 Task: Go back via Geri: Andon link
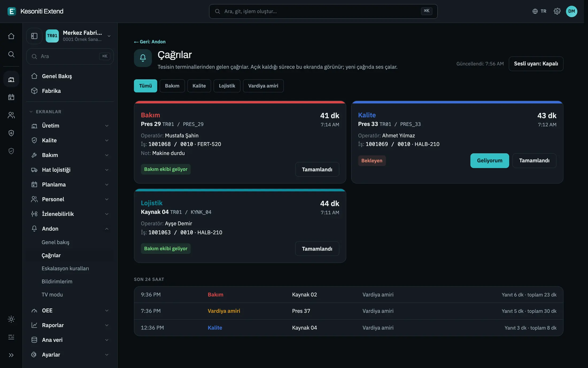pos(150,42)
